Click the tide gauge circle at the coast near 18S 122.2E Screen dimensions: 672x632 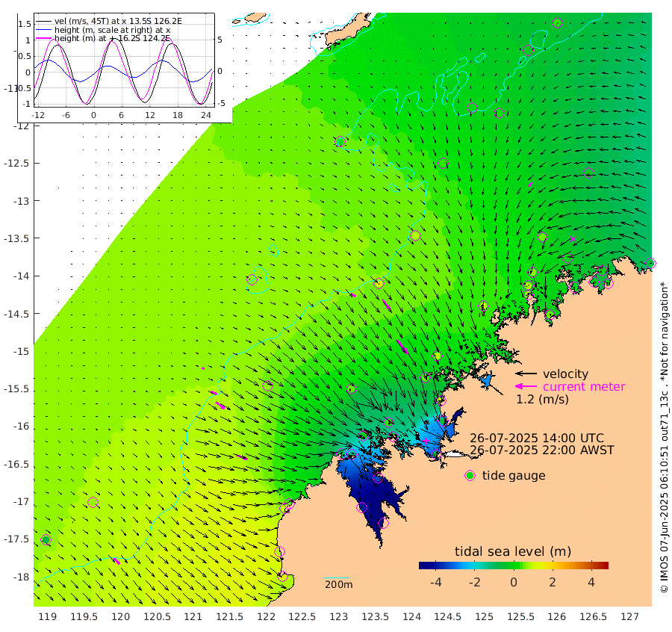pos(282,576)
